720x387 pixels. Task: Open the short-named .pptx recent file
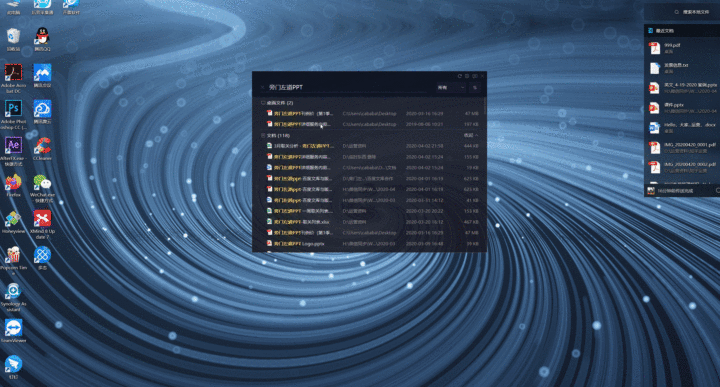pos(683,107)
